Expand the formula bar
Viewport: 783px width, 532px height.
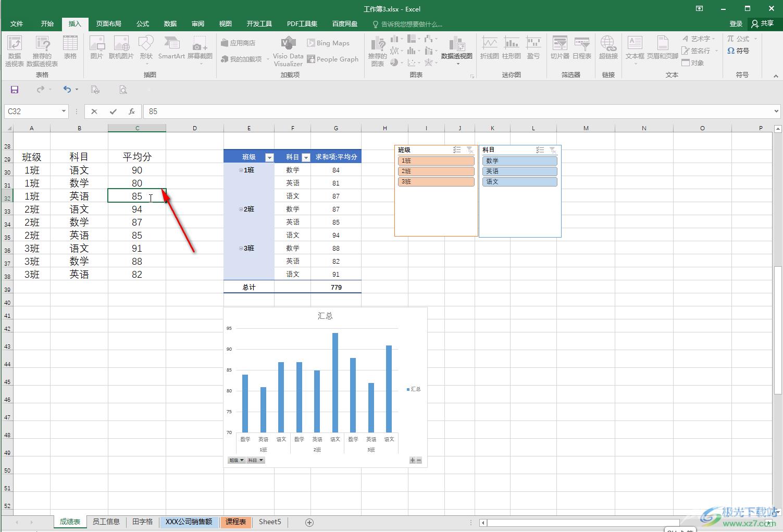pyautogui.click(x=776, y=111)
